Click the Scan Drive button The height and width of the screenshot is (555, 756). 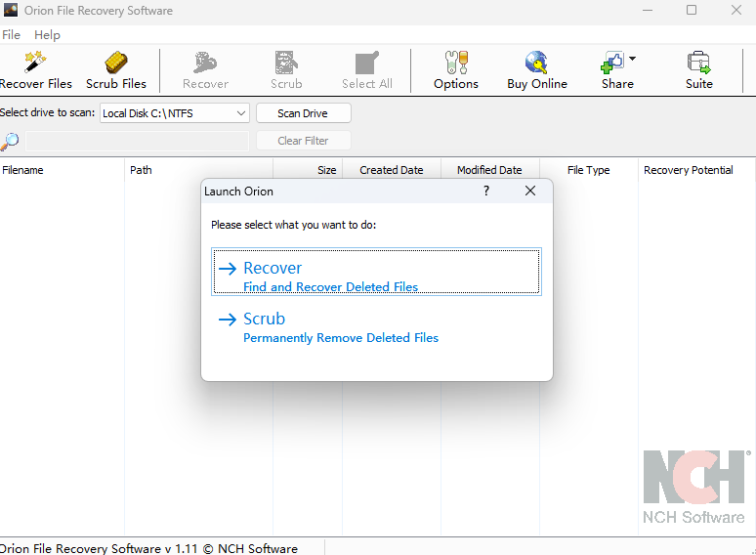[x=303, y=113]
